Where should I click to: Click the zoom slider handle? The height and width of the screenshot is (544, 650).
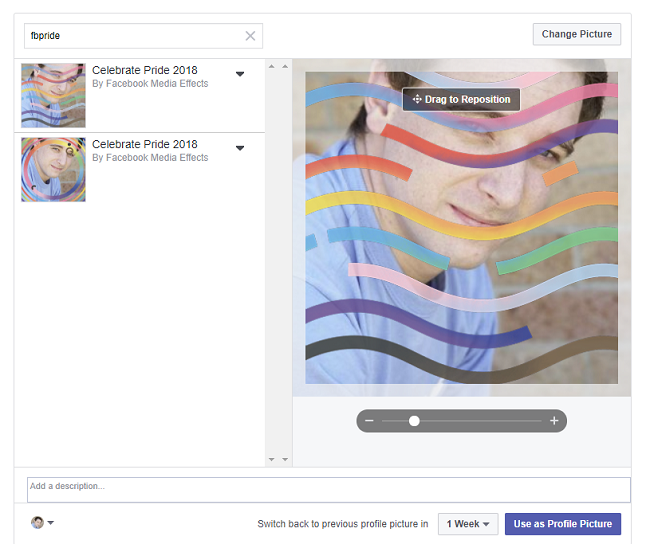click(x=414, y=421)
